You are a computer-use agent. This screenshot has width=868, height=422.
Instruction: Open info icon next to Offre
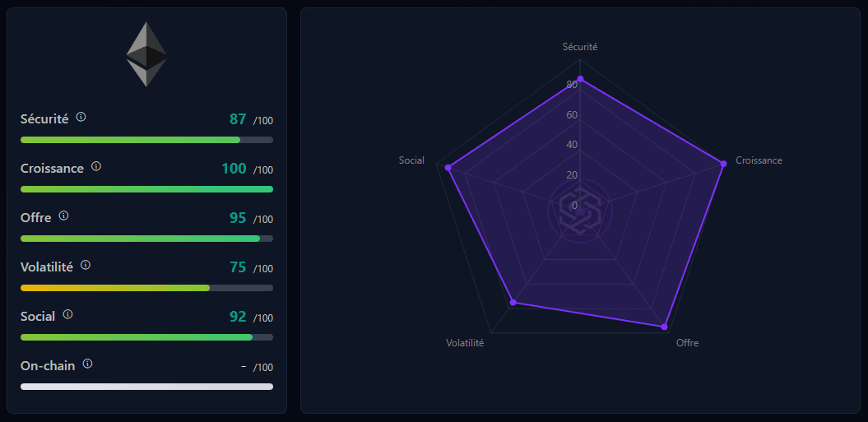click(x=63, y=216)
